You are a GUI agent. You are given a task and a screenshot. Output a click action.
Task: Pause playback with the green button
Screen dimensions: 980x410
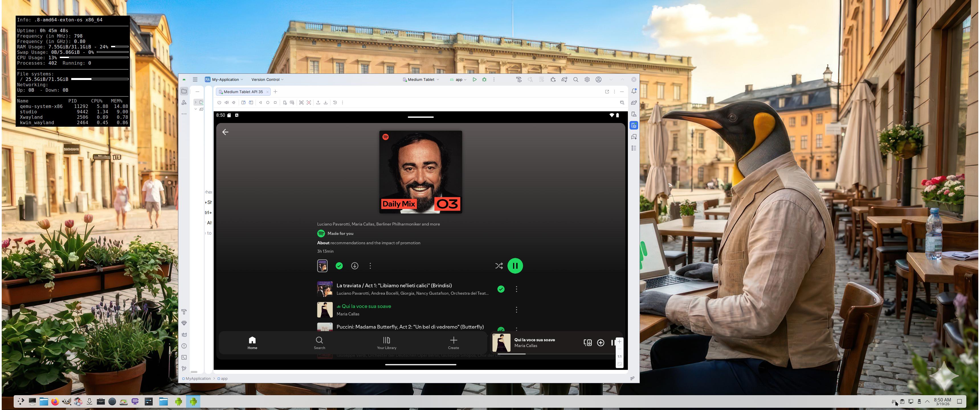tap(515, 266)
